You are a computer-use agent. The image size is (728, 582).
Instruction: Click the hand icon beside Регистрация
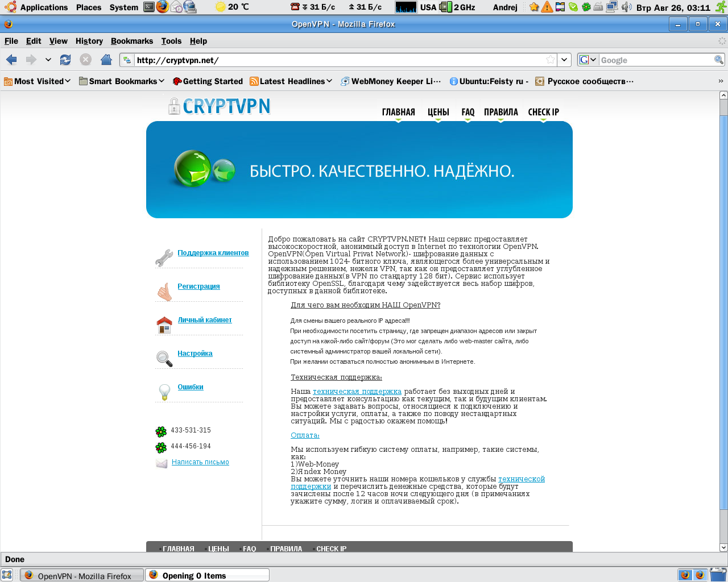[164, 292]
